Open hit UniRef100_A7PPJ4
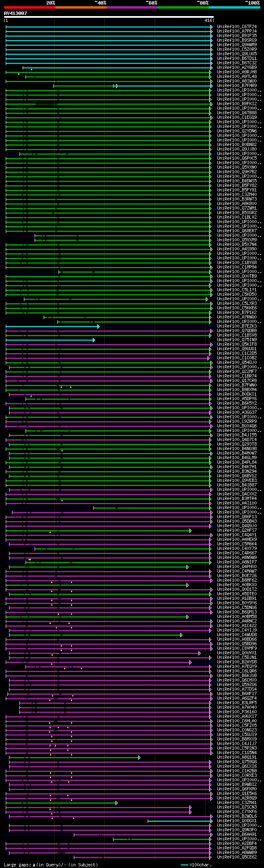264x868 pixels. (237, 31)
